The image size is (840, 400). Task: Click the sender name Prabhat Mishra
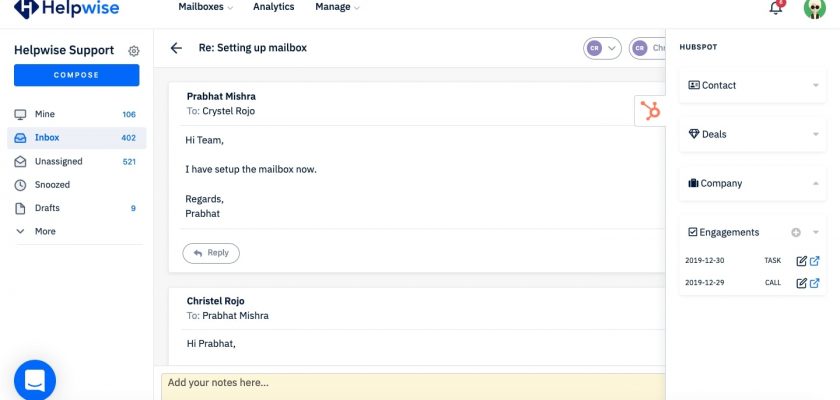tap(221, 96)
